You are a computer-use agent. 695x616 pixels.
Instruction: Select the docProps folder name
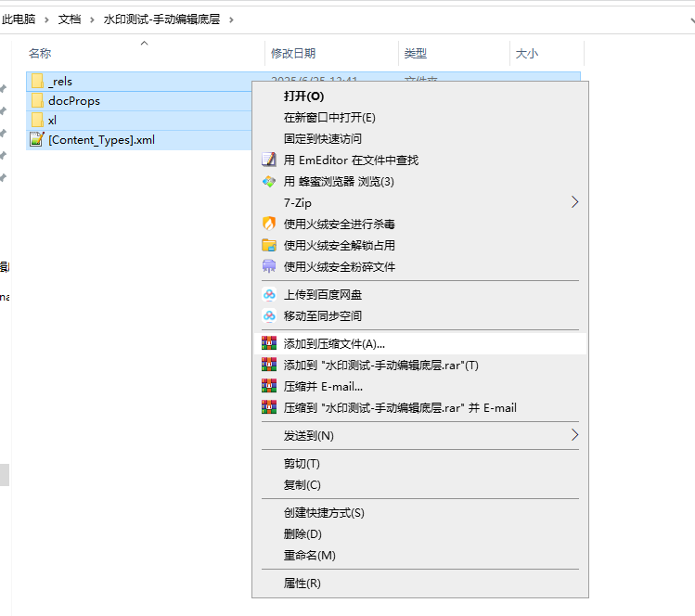74,100
